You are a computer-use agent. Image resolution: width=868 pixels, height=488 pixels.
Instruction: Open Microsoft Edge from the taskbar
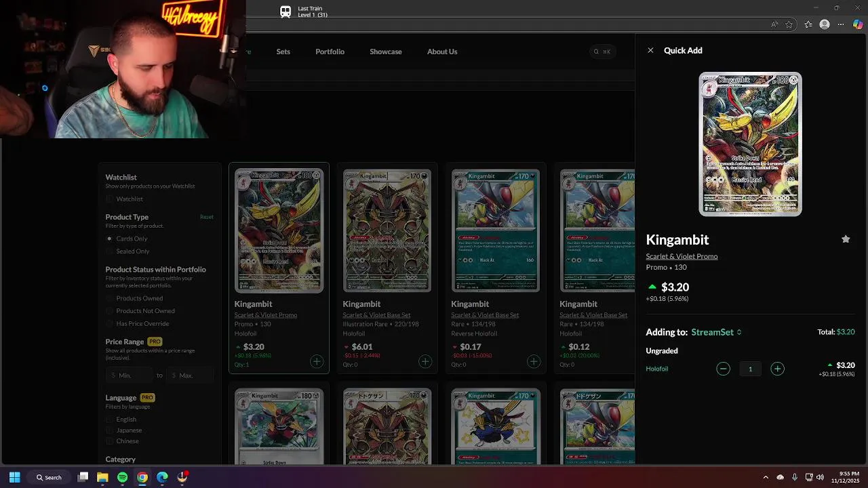[x=162, y=477]
